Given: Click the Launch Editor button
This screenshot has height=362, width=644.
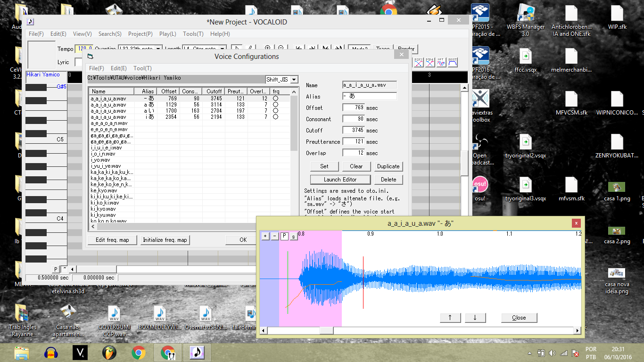Looking at the screenshot, I should pos(340,180).
